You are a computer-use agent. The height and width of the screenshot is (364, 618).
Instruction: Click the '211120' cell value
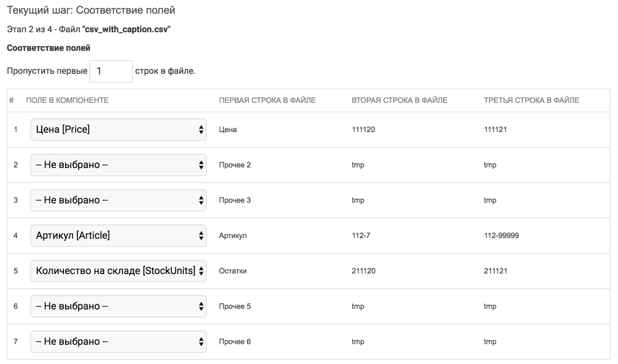pos(363,271)
